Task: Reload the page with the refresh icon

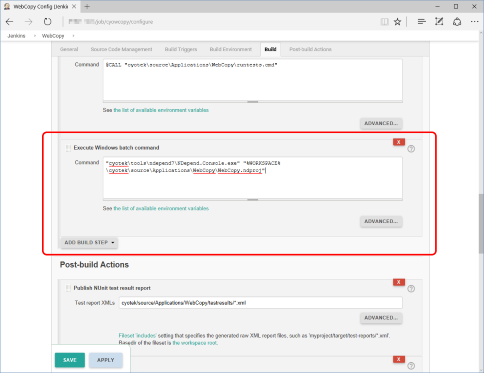Action: tap(48, 22)
